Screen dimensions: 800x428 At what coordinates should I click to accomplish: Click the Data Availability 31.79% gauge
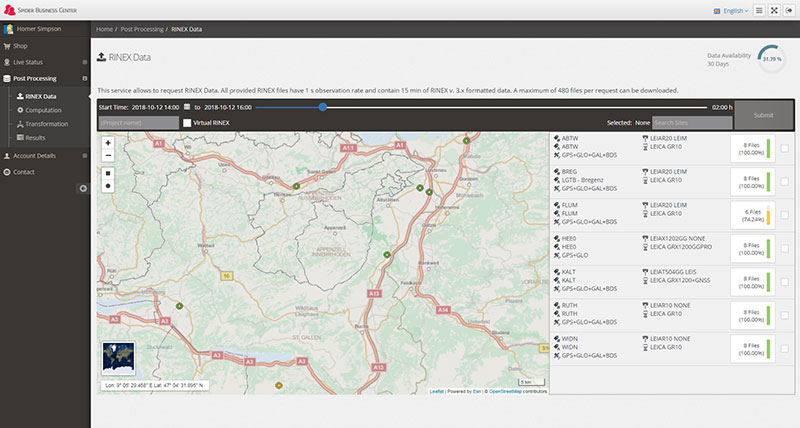771,59
